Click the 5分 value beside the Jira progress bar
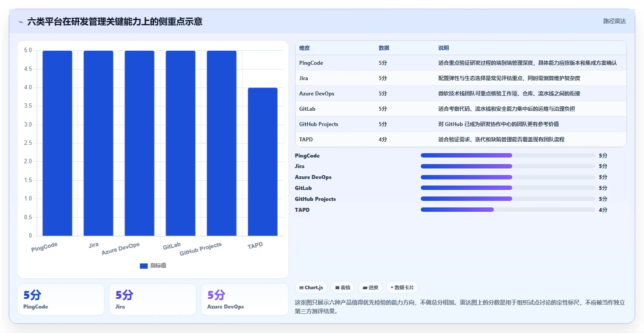Screen dimensions: 644x333 [x=603, y=166]
